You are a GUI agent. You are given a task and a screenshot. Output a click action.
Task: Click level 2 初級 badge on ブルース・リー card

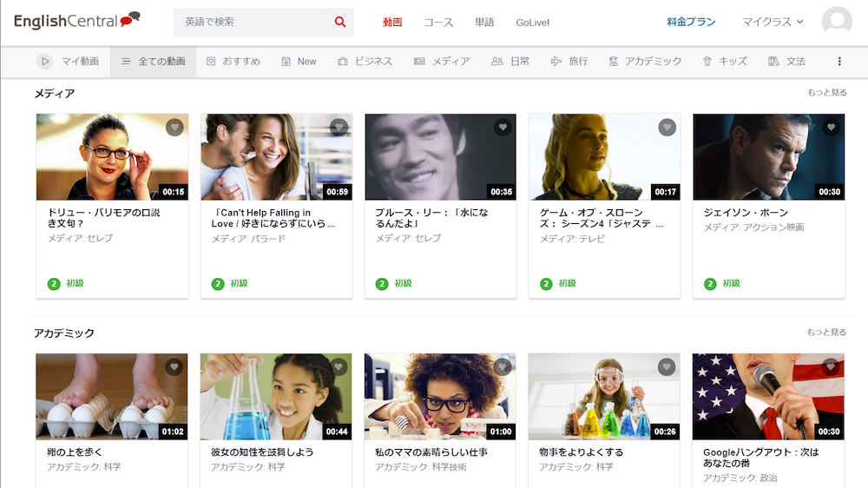point(394,284)
